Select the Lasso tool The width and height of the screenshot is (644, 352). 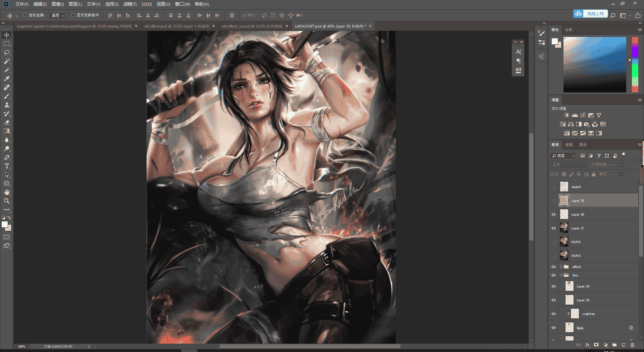7,52
